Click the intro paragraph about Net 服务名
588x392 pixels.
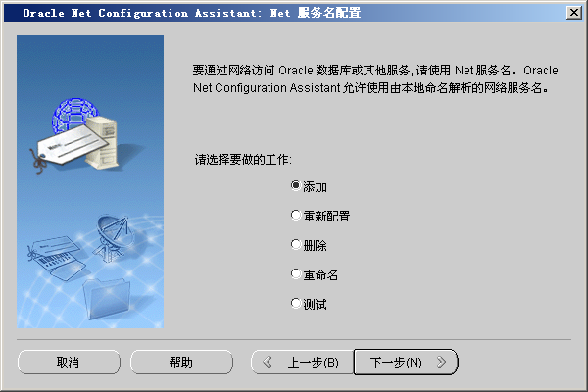[x=375, y=79]
